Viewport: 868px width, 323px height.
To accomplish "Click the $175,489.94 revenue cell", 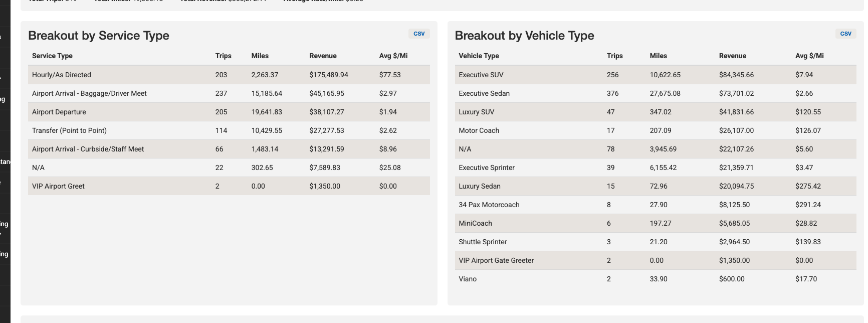I will tap(328, 75).
